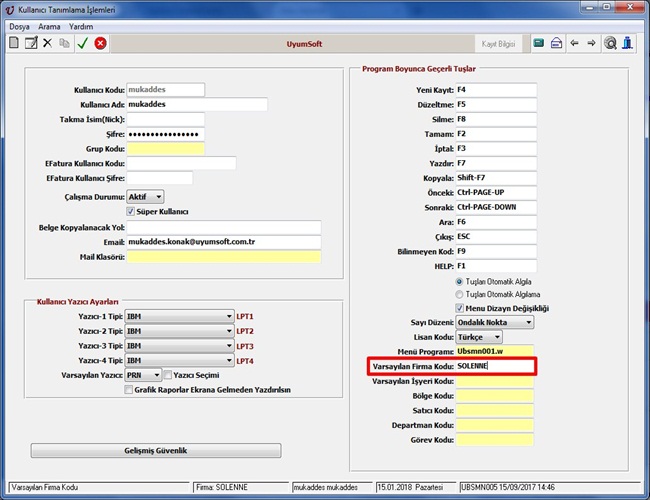Open the Yardım menu
Screen dimensions: 650x500
tap(81, 27)
